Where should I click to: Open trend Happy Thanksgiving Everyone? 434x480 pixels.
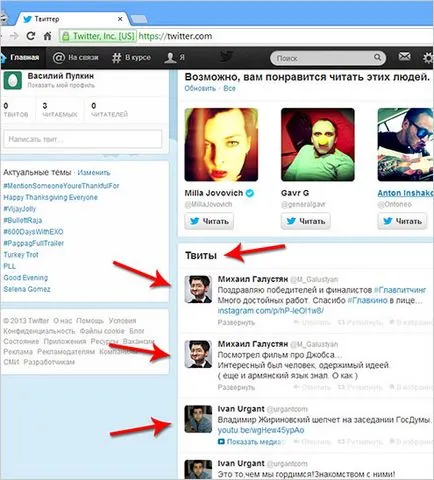coord(50,197)
